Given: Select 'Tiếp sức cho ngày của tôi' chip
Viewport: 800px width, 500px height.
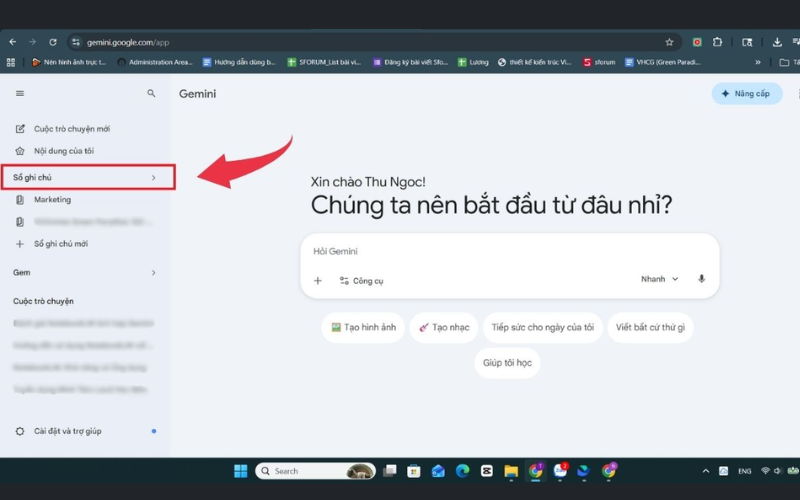Looking at the screenshot, I should pyautogui.click(x=543, y=328).
